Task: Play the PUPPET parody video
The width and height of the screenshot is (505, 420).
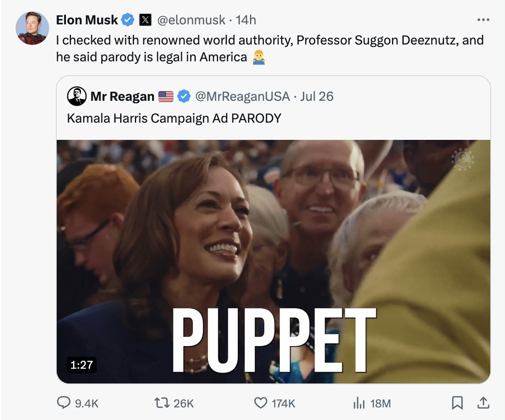Action: (x=273, y=261)
